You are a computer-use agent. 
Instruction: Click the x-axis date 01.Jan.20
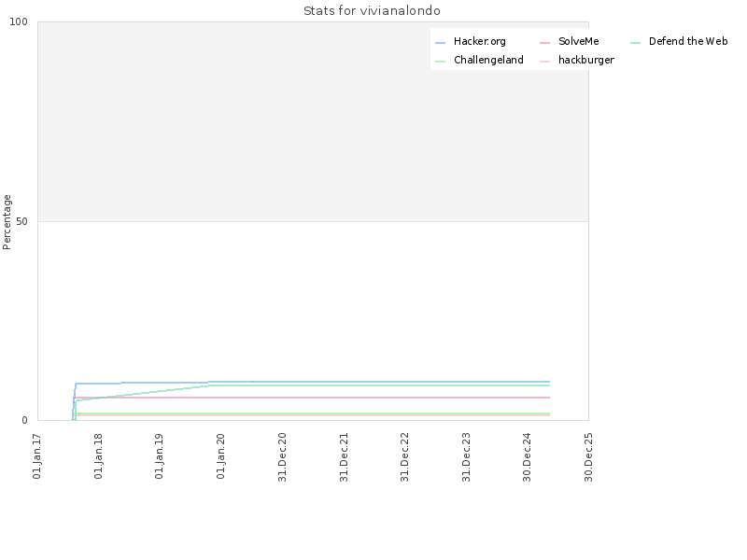tap(220, 456)
